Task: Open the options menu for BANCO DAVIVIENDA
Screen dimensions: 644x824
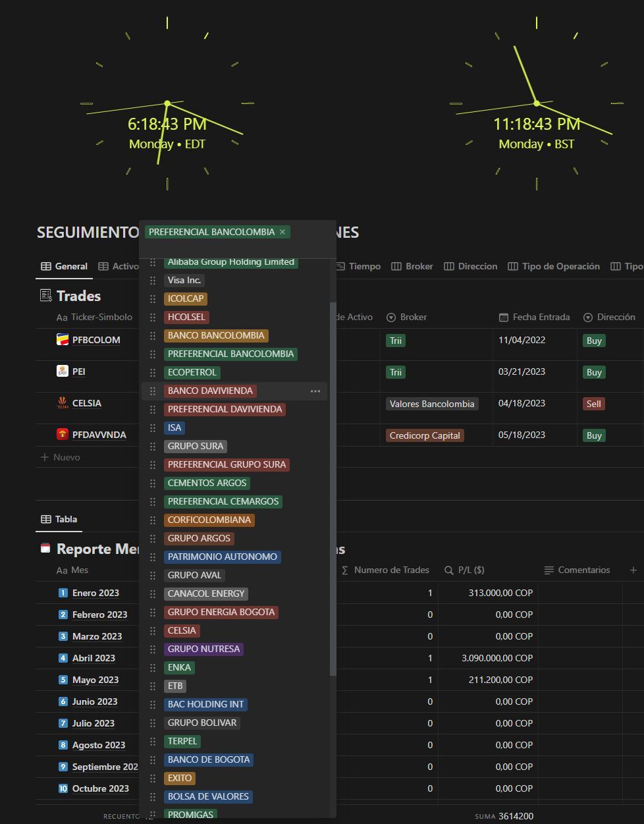Action: click(315, 391)
